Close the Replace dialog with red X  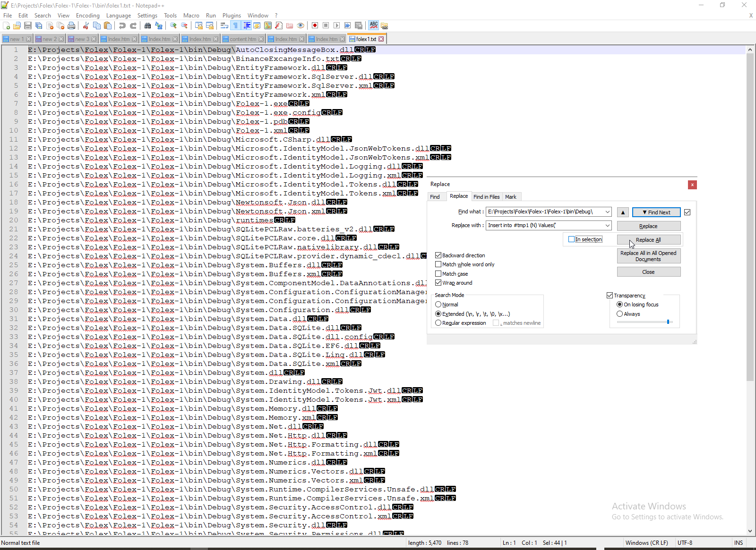[x=692, y=185]
